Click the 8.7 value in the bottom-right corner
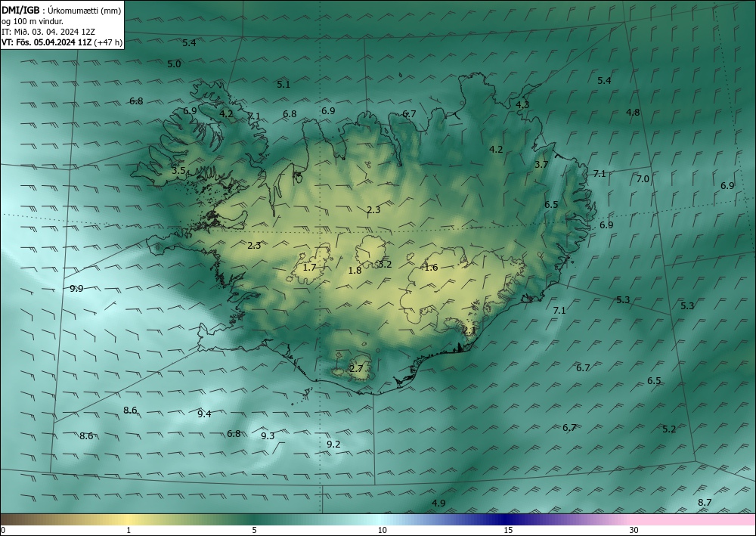The height and width of the screenshot is (536, 756). point(705,502)
